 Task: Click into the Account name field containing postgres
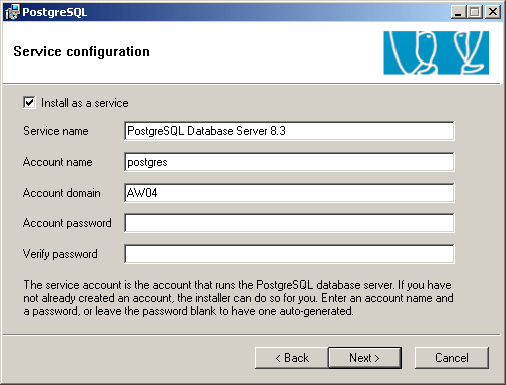pos(289,162)
